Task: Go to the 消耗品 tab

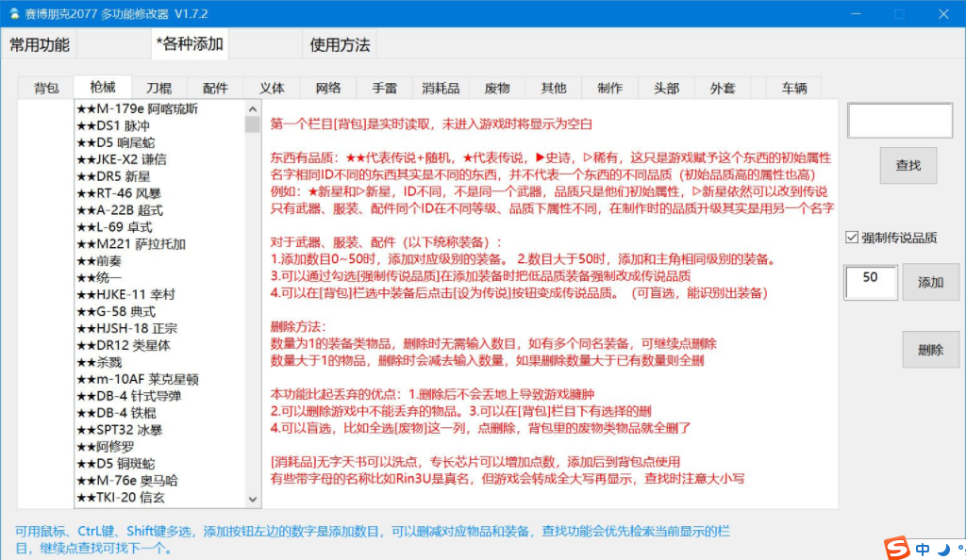Action: pos(441,88)
